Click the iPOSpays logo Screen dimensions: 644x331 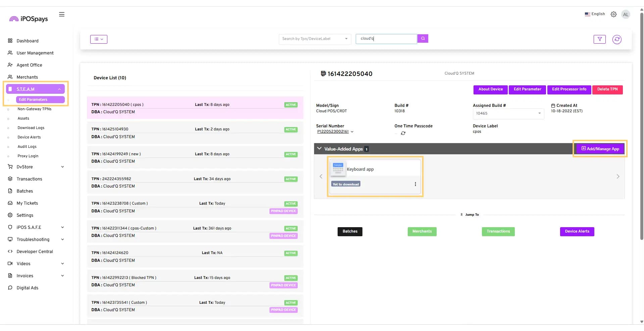point(29,19)
